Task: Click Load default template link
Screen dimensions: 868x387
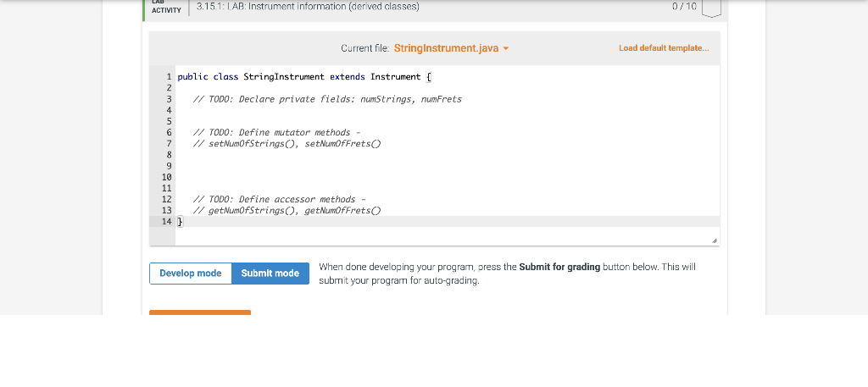Action: point(664,48)
